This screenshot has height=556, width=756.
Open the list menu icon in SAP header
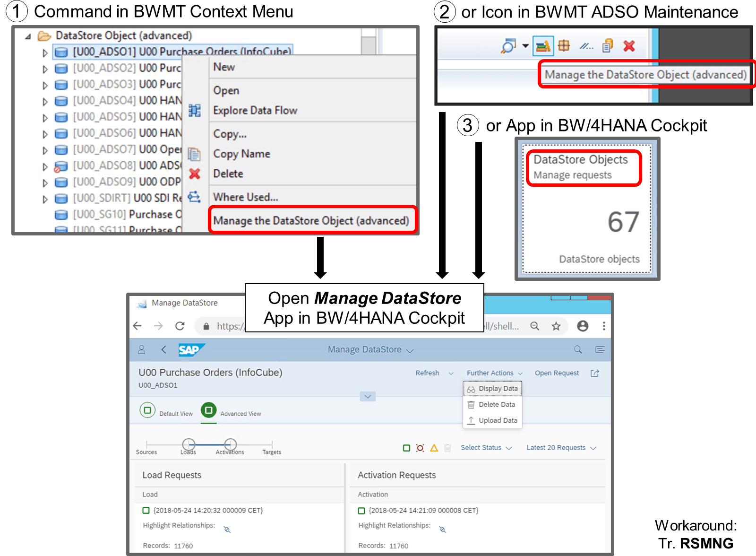click(x=600, y=349)
